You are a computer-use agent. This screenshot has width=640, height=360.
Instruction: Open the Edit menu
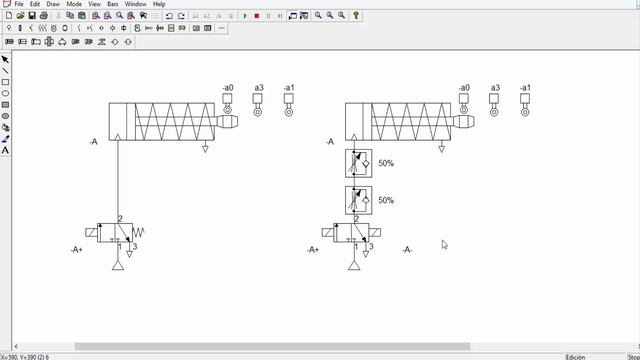35,4
